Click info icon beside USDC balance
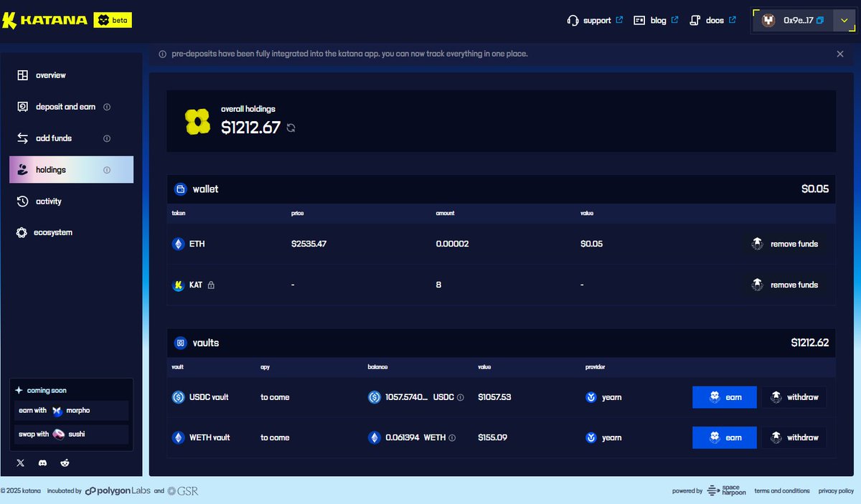Image resolution: width=861 pixels, height=504 pixels. 461,397
